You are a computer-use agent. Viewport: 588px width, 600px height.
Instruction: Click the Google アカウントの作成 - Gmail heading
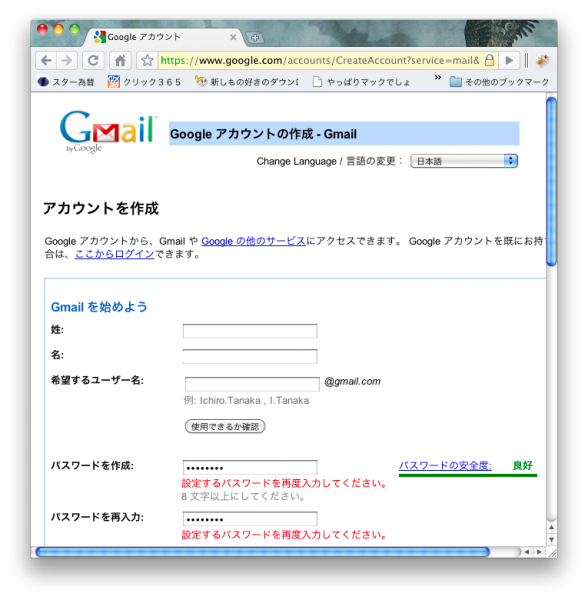click(x=263, y=134)
